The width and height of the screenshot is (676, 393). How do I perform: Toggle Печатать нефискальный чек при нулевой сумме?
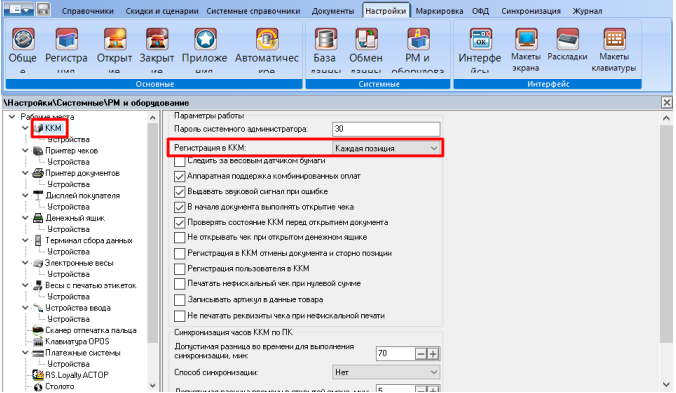tap(179, 284)
